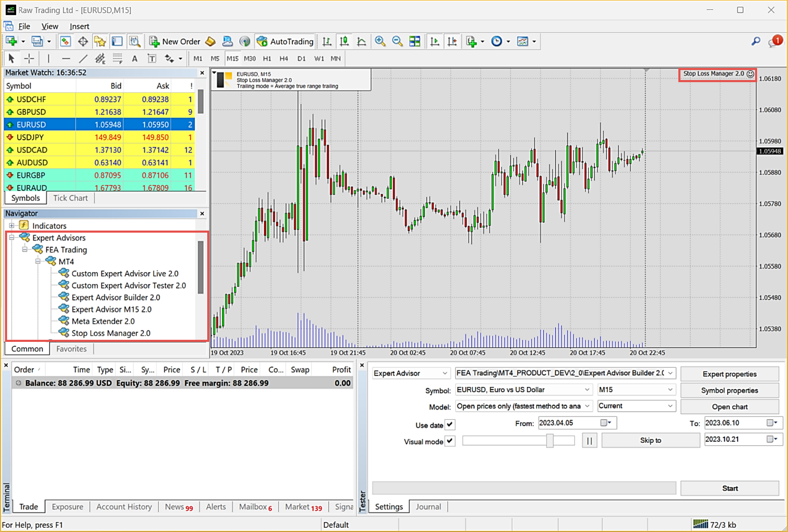Select the crosshair tool

click(x=29, y=58)
